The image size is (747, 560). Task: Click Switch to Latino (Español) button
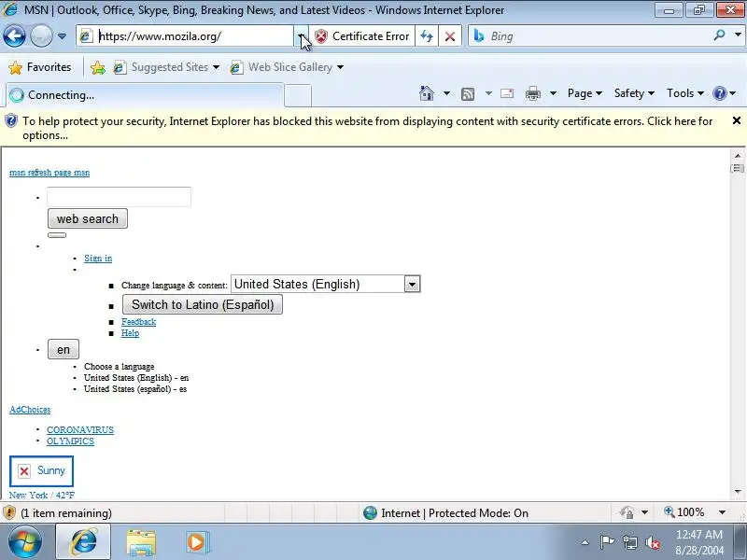pos(203,304)
